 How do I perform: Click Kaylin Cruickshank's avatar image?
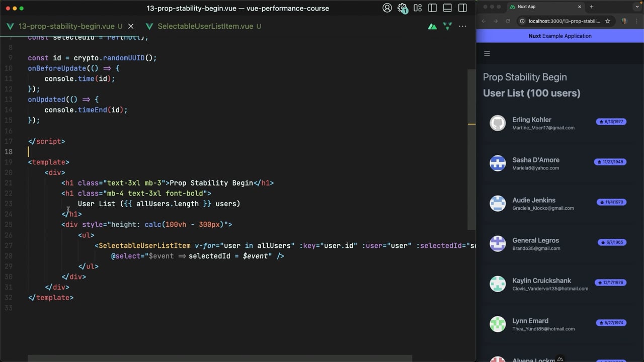tap(498, 284)
